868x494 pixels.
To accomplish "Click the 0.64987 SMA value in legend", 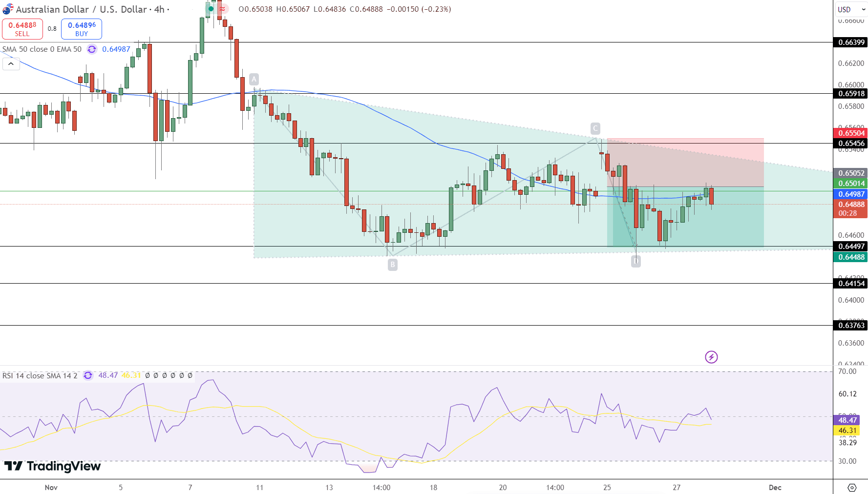I will (116, 49).
